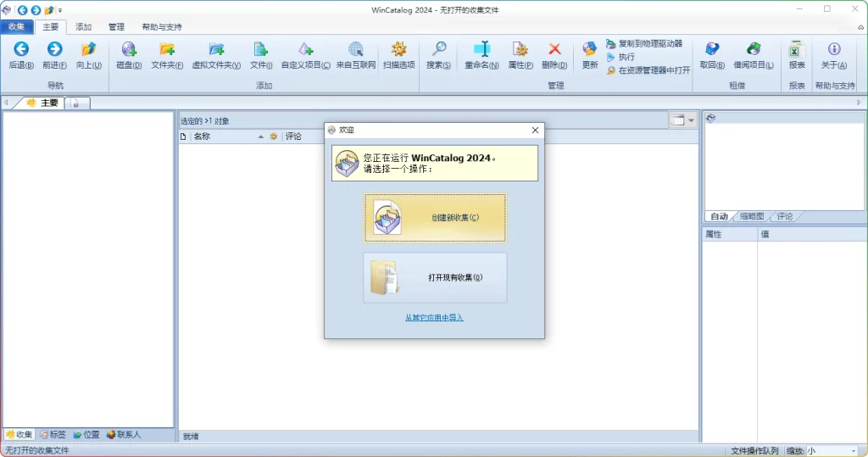Go back with 后退(B) ribbon button
Screen dimensions: 868x457
pos(21,55)
